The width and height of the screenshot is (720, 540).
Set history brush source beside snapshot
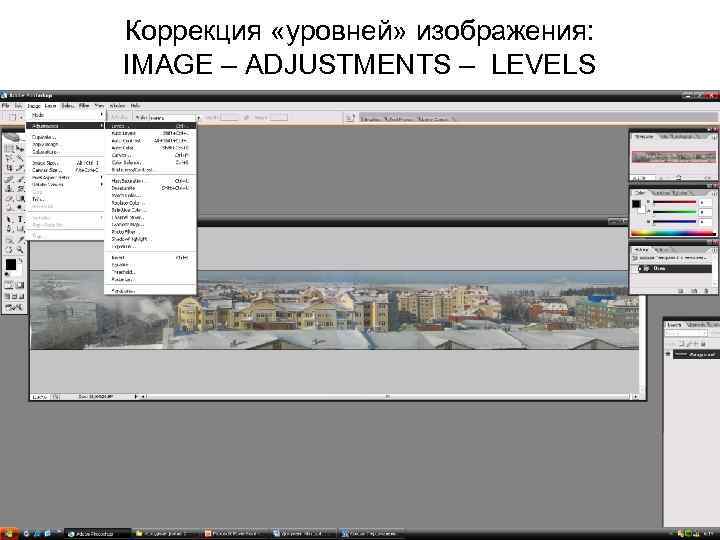[x=637, y=259]
